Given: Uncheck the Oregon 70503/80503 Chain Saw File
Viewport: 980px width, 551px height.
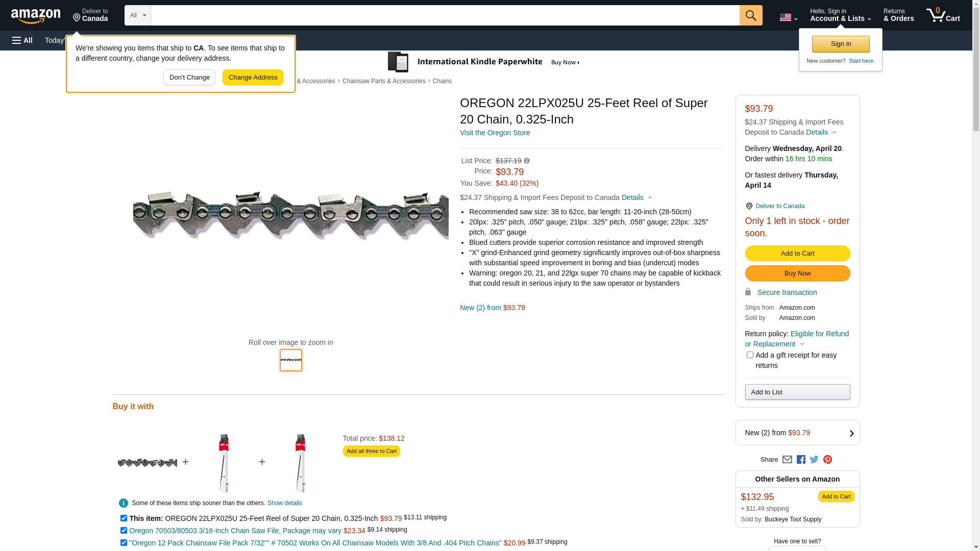Looking at the screenshot, I should [124, 531].
